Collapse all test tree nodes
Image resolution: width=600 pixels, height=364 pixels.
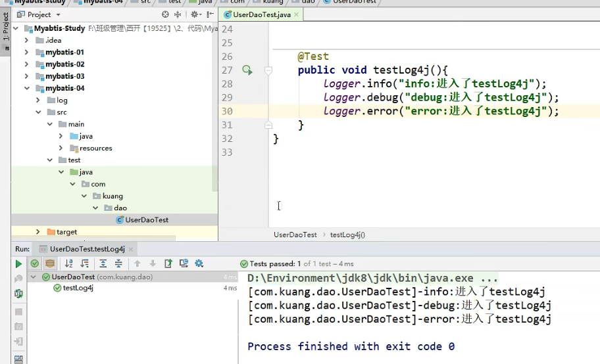118,263
